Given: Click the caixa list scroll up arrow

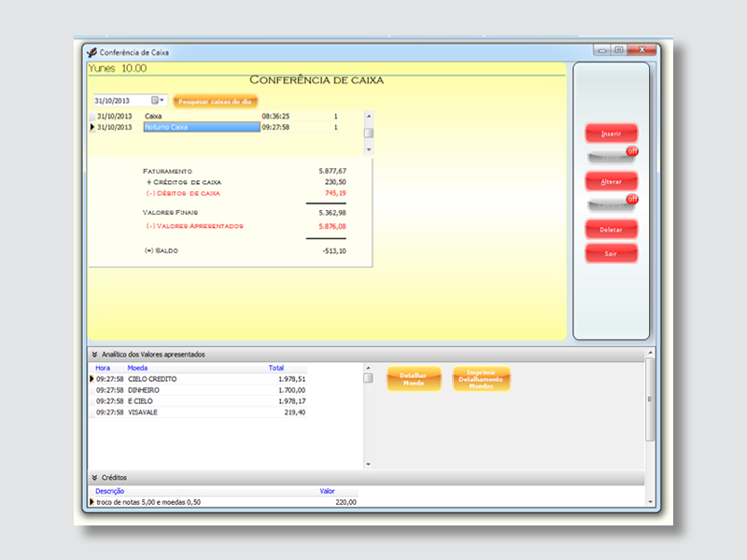Looking at the screenshot, I should pyautogui.click(x=369, y=116).
